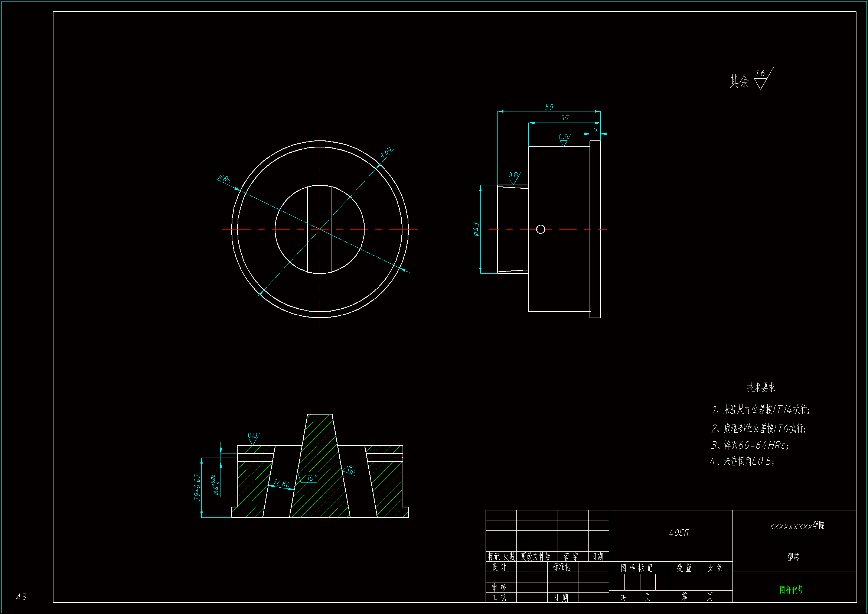
Task: Select the 技术要求 heading text
Action: (761, 387)
